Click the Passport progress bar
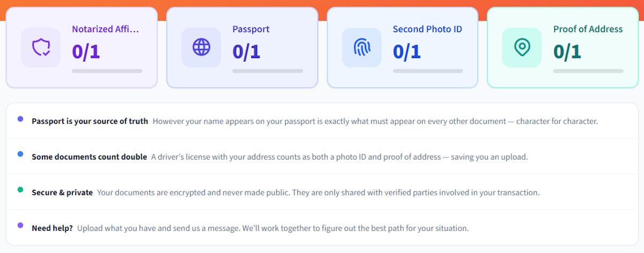 tap(267, 71)
